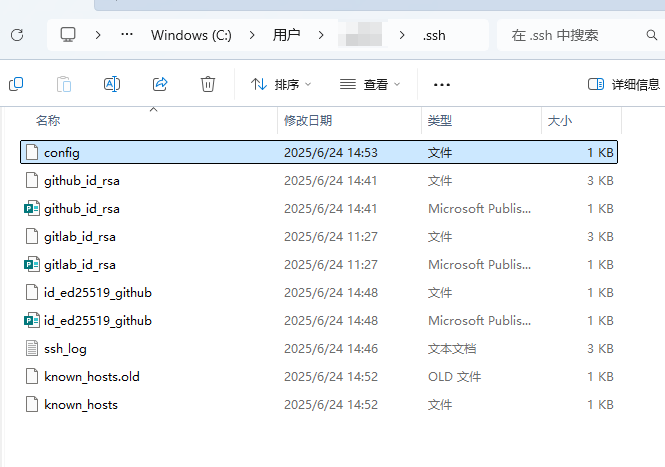Viewport: 665px width, 467px height.
Task: Select github_id_rsa Publisher file name
Action: tap(82, 208)
